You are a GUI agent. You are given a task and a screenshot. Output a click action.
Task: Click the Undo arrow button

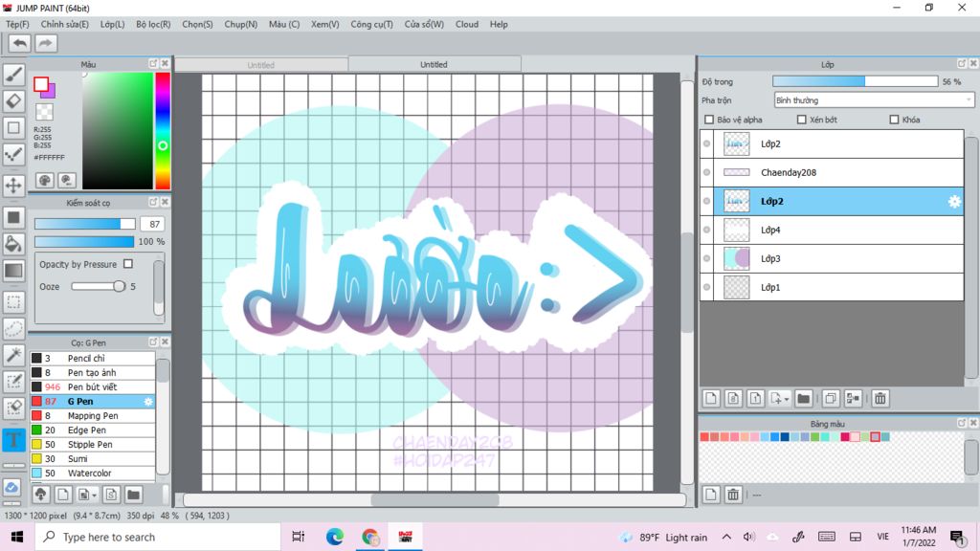(19, 43)
